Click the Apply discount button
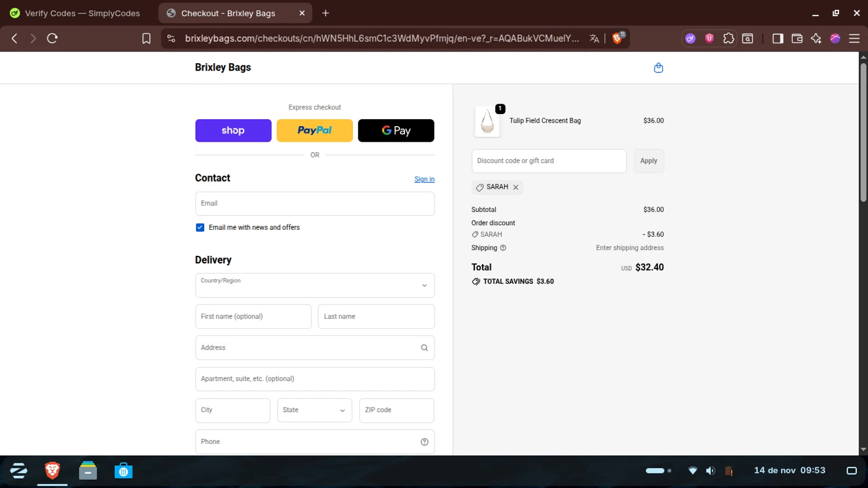The height and width of the screenshot is (488, 868). [649, 161]
